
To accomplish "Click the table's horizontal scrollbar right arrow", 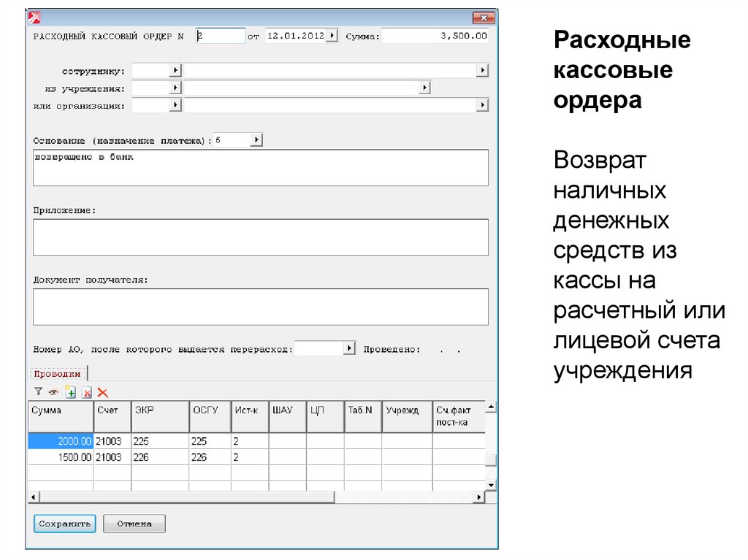I will tap(478, 497).
